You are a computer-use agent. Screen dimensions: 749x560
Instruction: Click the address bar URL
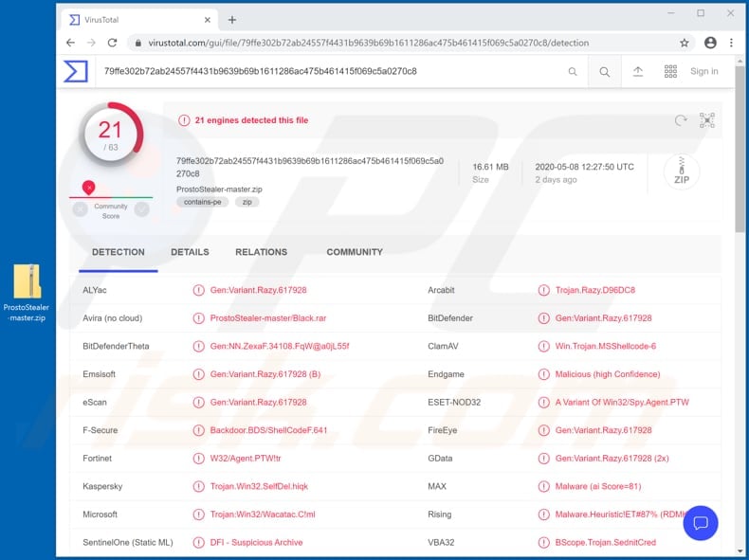pos(368,43)
